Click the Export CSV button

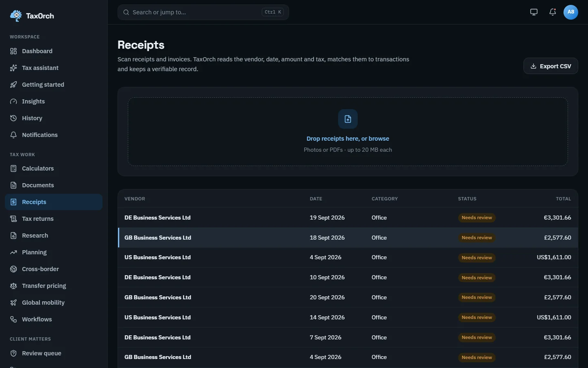(x=550, y=66)
